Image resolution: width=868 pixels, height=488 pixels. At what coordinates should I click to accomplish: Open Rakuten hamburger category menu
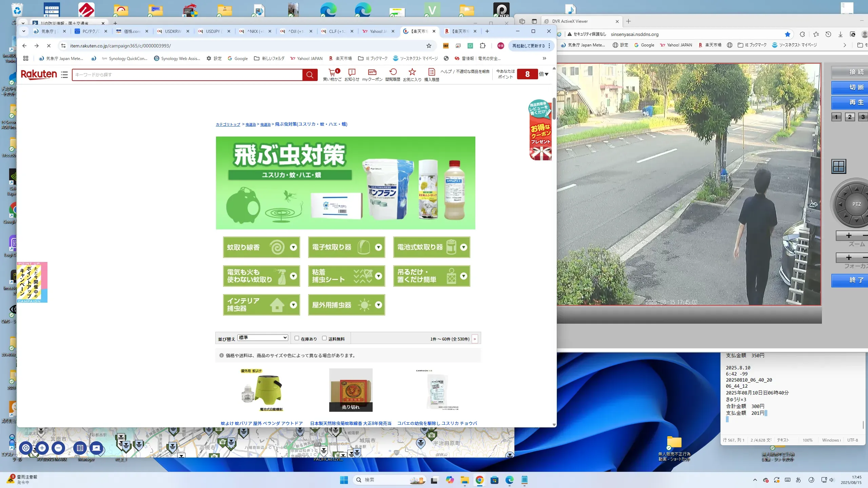[x=64, y=75]
